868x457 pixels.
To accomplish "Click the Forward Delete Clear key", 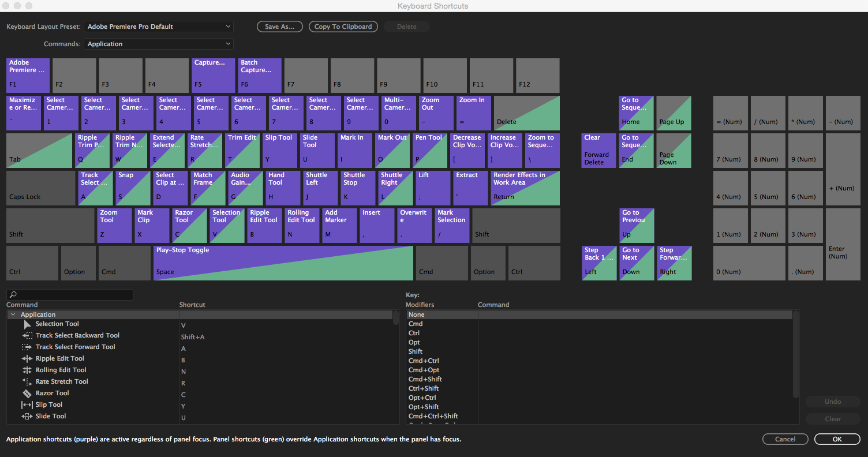I will click(x=599, y=151).
